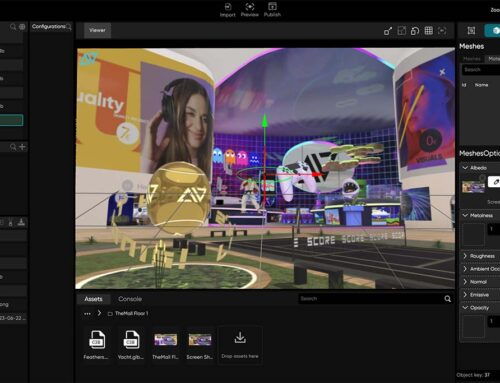Expand the Roughness section

465,256
